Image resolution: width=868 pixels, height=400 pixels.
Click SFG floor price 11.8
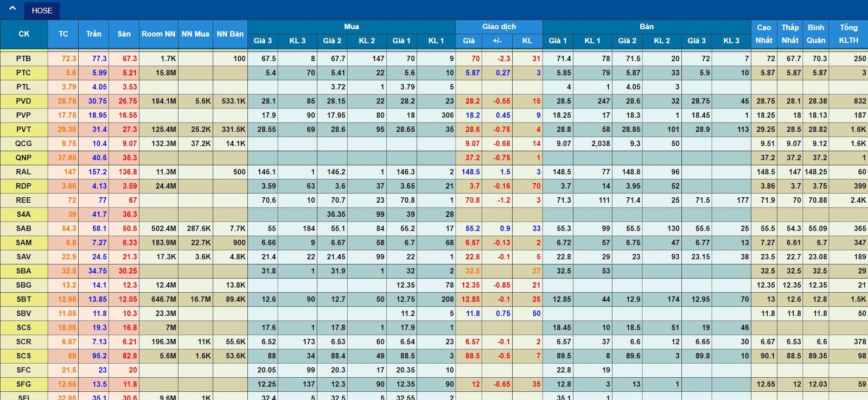(130, 384)
